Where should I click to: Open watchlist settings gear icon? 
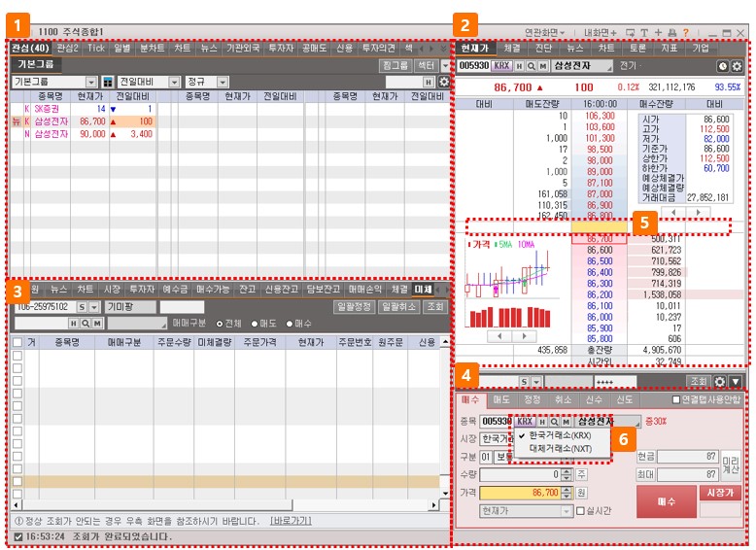pyautogui.click(x=443, y=82)
